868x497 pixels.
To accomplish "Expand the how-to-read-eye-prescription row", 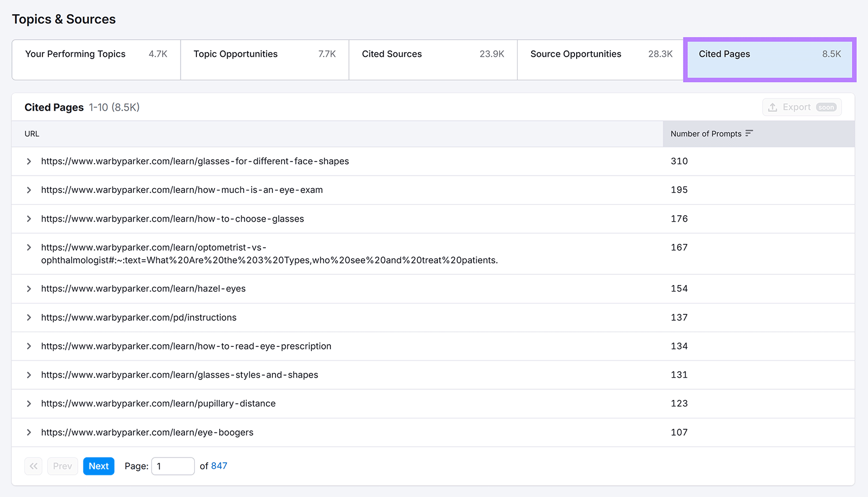I will (29, 346).
